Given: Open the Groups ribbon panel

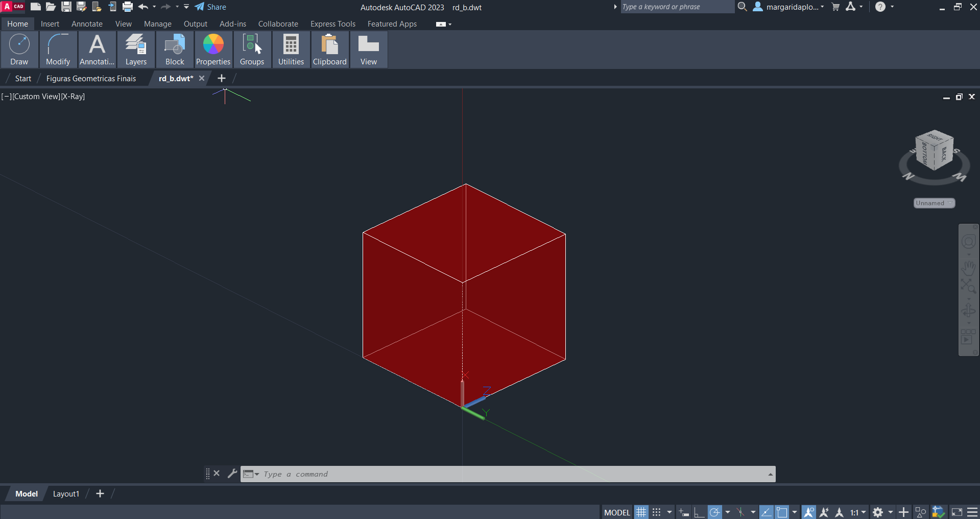Looking at the screenshot, I should (252, 50).
